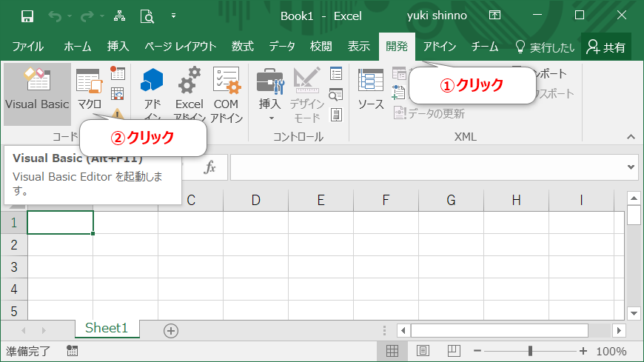Click the 実行したい tell-me search box
The width and height of the screenshot is (644, 362).
(x=545, y=47)
